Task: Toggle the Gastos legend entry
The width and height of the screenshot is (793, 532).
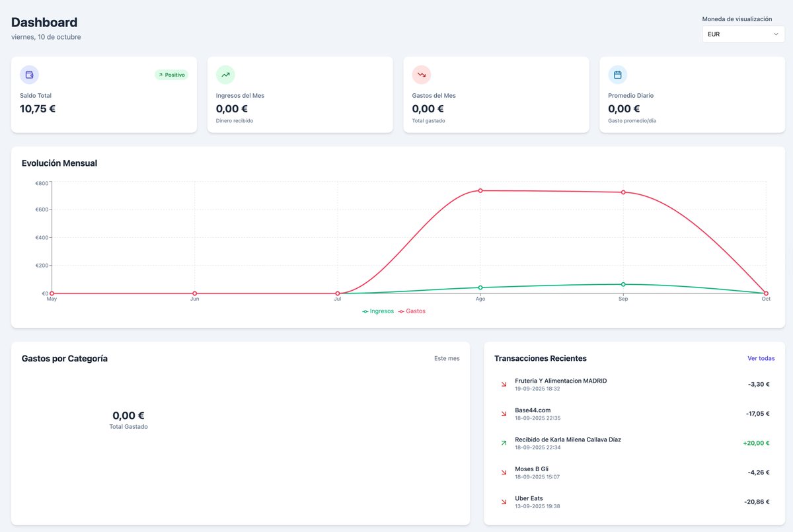Action: pyautogui.click(x=412, y=311)
